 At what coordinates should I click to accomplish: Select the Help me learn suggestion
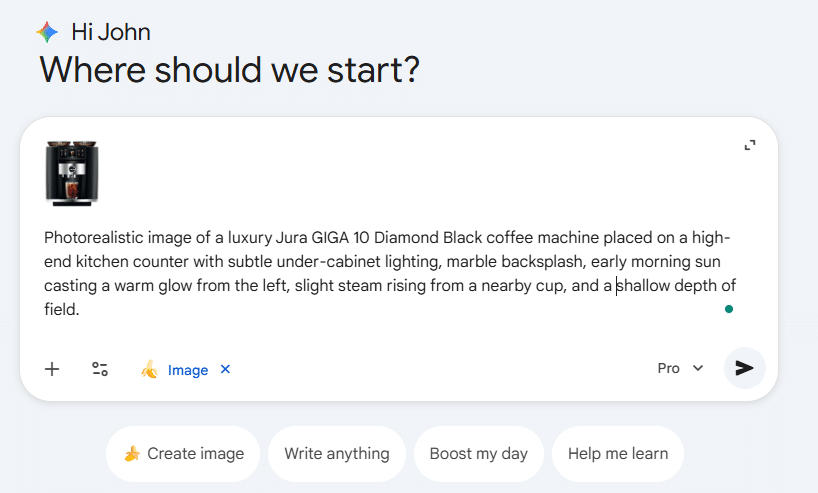click(x=617, y=454)
